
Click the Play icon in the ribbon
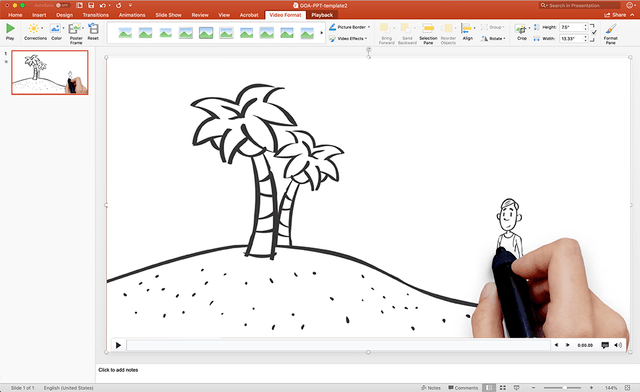coord(10,28)
